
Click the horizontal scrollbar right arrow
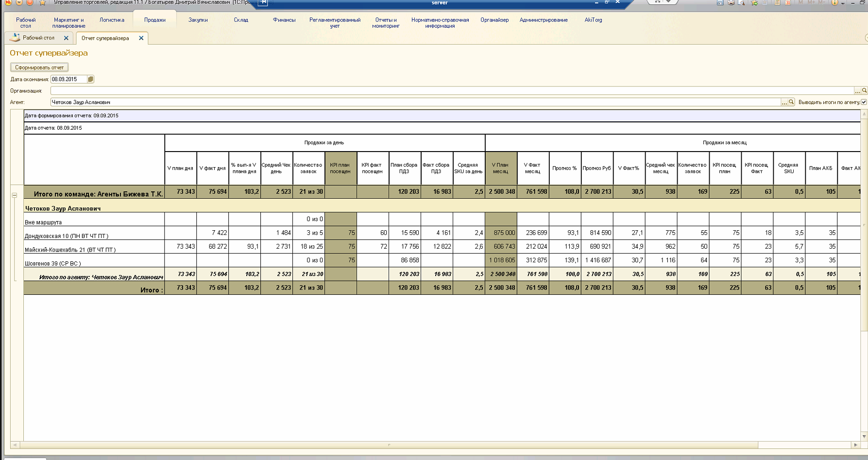tap(855, 445)
